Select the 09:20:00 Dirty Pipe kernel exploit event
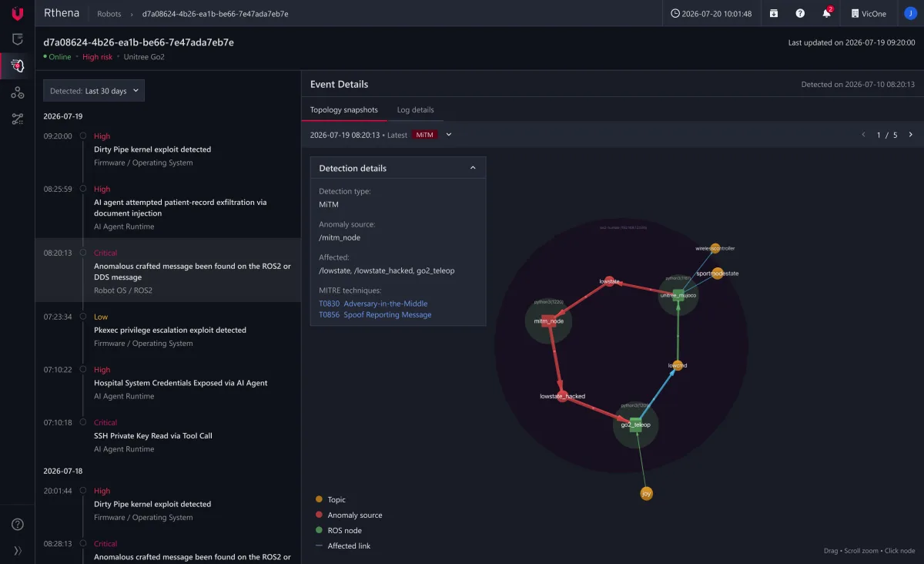Screen dimensions: 924x564 pos(168,149)
